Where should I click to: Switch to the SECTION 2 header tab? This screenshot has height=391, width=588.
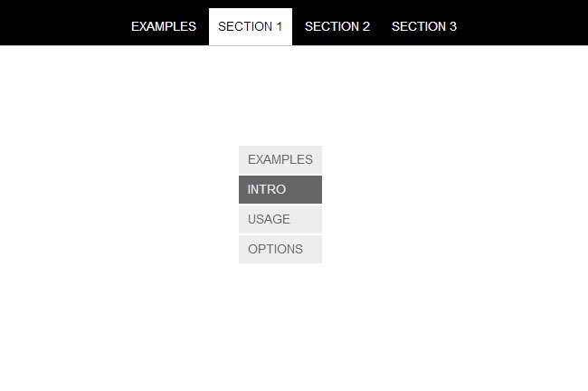(x=337, y=26)
